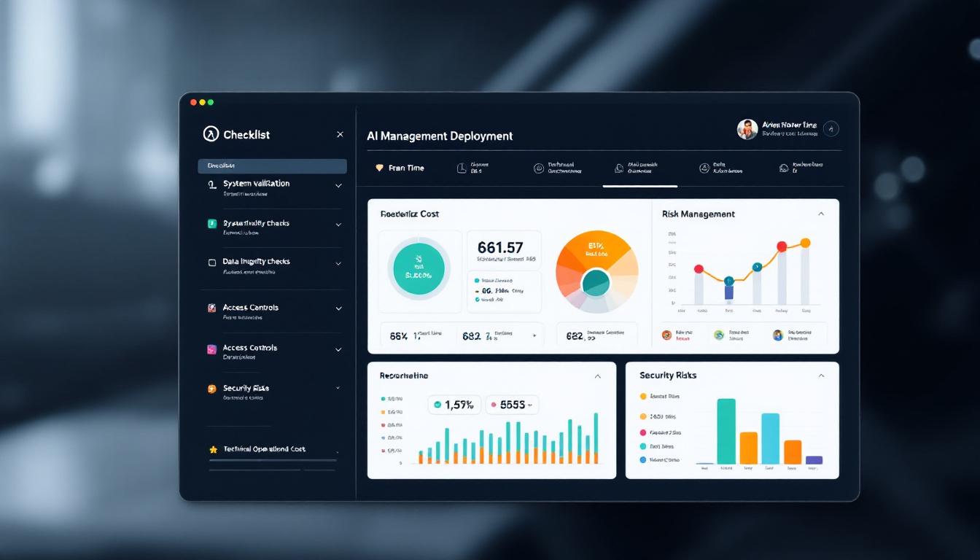This screenshot has width=980, height=560.
Task: Collapse the Risk Management panel
Action: pos(821,214)
